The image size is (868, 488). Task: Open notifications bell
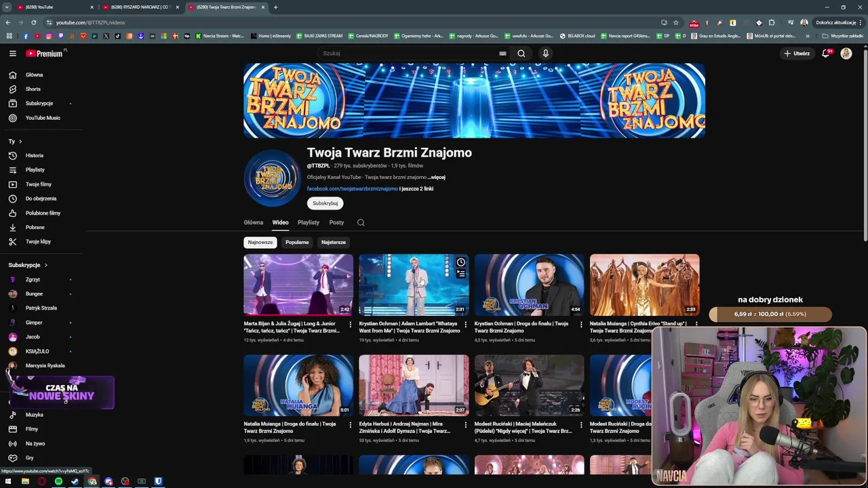click(x=826, y=53)
